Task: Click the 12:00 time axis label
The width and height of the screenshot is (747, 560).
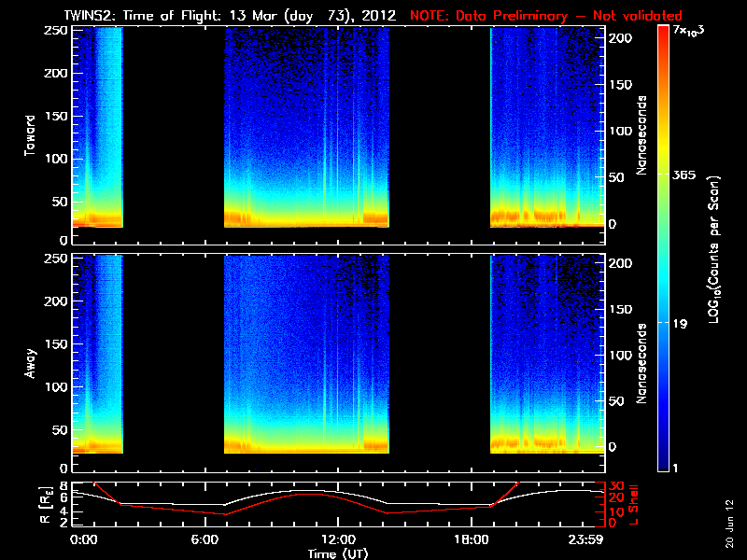Action: (338, 540)
